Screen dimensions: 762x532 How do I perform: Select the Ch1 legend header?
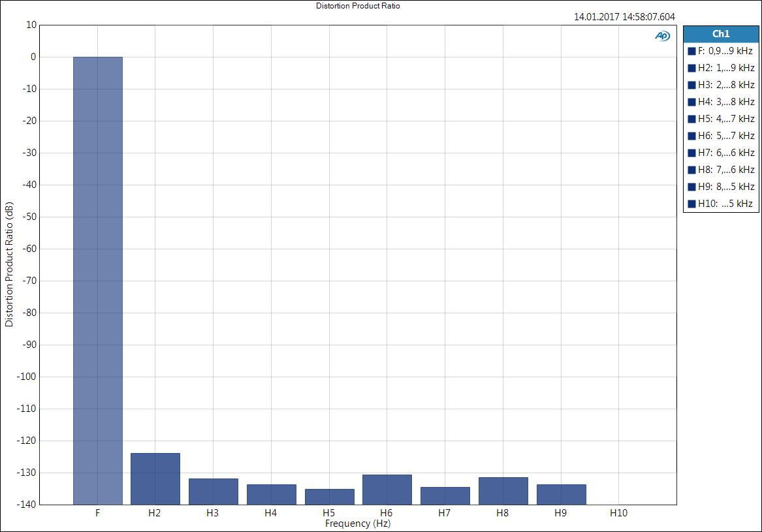click(721, 34)
